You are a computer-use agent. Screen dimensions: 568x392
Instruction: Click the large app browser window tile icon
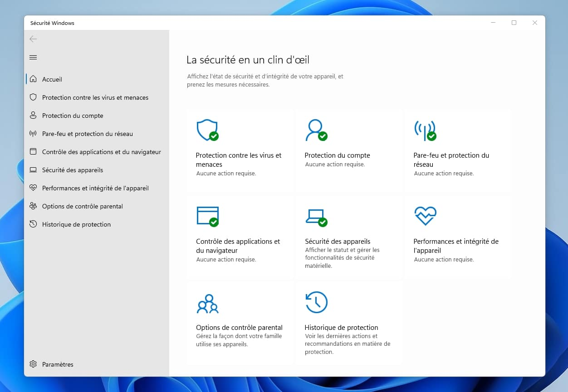click(x=208, y=216)
